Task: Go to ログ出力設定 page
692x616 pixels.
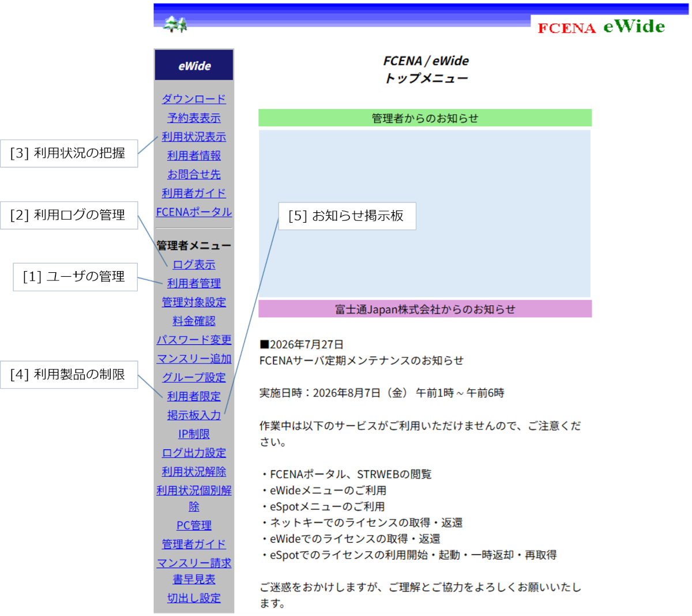Action: click(x=194, y=453)
